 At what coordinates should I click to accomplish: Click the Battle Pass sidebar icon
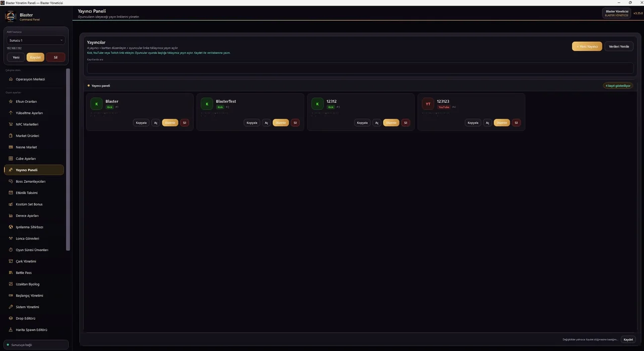coord(11,273)
